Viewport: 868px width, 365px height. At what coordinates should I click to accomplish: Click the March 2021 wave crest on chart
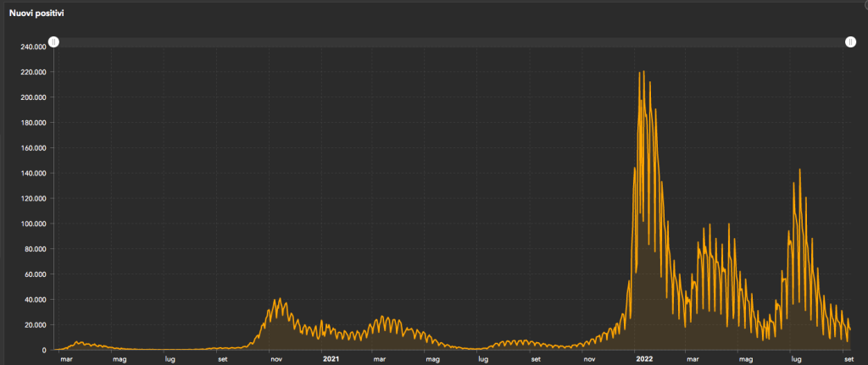pos(385,318)
